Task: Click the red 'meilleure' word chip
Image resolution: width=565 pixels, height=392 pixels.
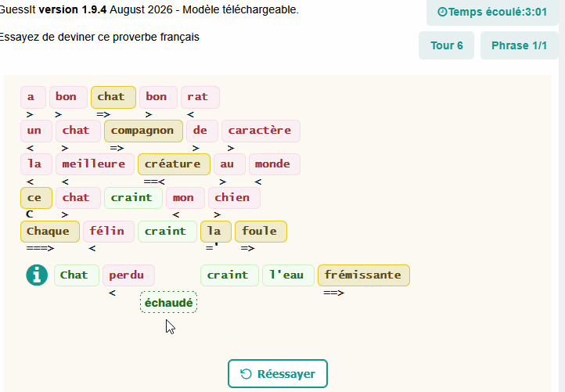Action: (95, 164)
